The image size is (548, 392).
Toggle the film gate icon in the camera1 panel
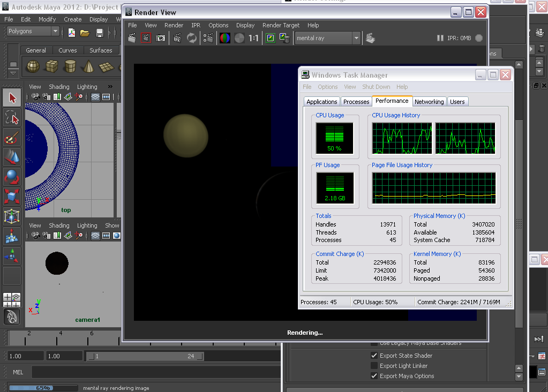point(106,236)
